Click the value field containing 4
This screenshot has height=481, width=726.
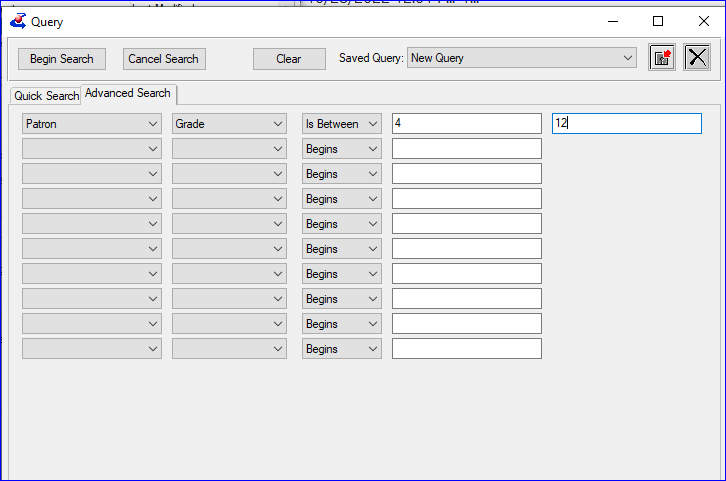coord(466,124)
